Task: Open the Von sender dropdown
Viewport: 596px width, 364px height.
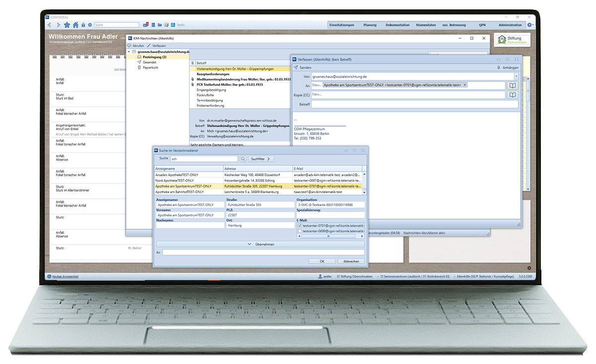Action: click(516, 76)
